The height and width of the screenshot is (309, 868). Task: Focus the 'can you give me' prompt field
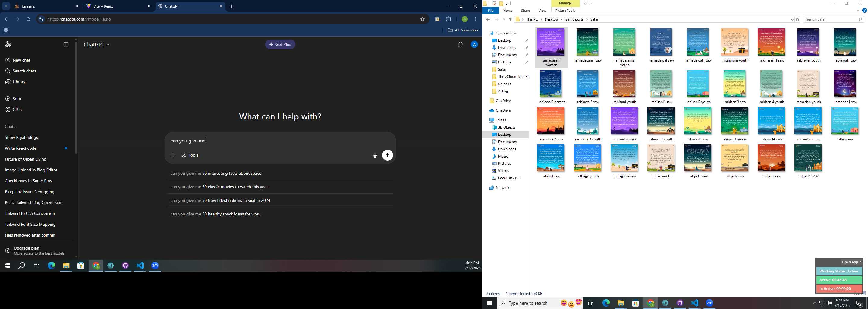(x=280, y=141)
